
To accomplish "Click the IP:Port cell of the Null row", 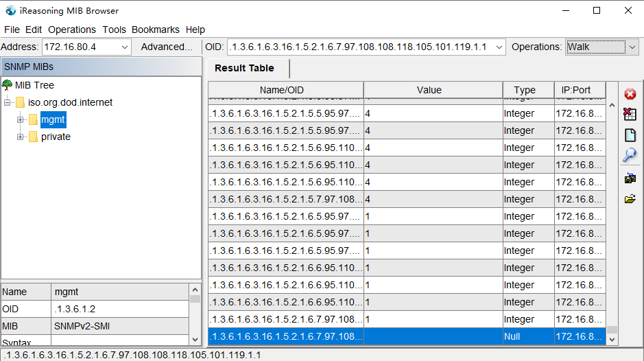I will (580, 336).
